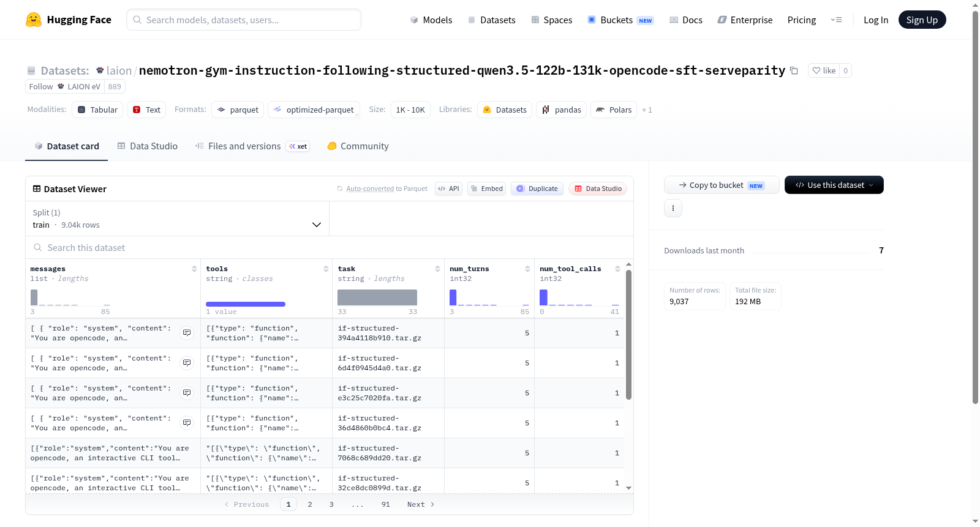The height and width of the screenshot is (527, 980).
Task: Select the pandas library tag
Action: click(x=561, y=110)
